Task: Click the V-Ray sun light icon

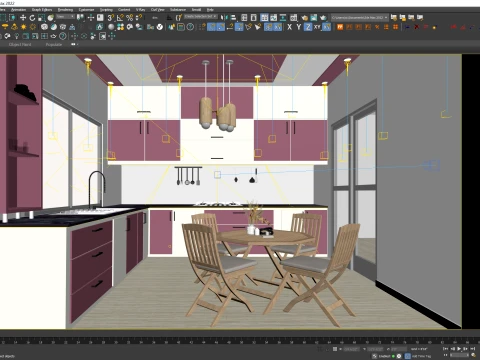Action: (23, 27)
